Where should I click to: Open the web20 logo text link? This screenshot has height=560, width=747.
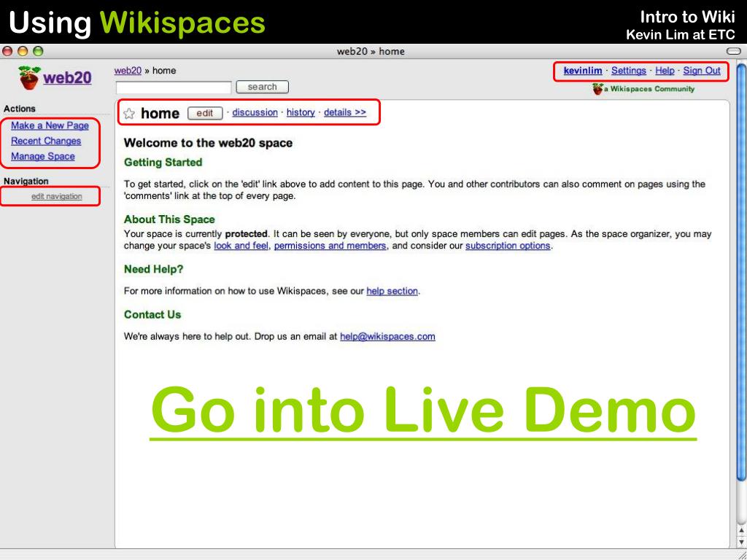tap(67, 77)
